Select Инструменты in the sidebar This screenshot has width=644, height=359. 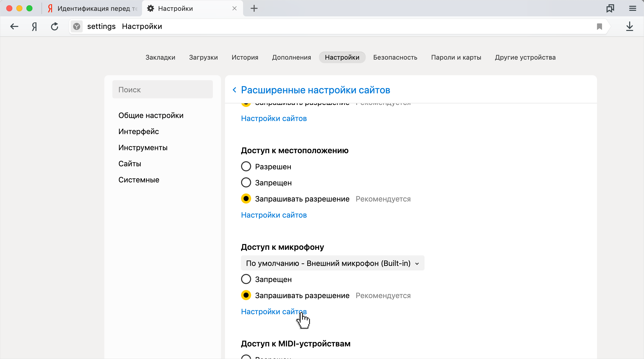tap(143, 148)
